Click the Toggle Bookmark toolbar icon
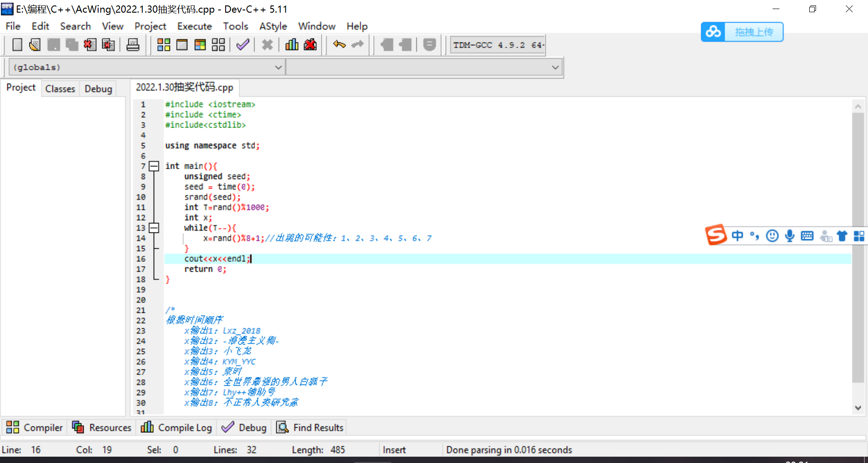Image resolution: width=868 pixels, height=463 pixels. click(429, 45)
